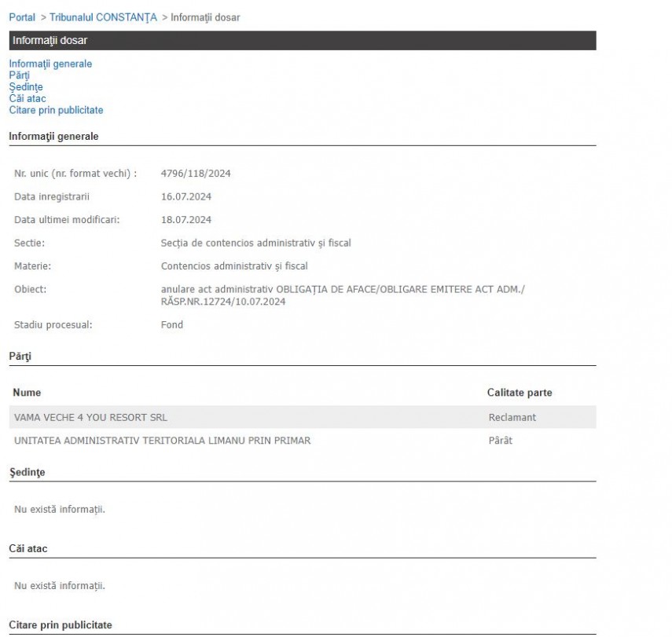
Task: Click Materie value Contencios administrativ și fiscal
Action: (x=234, y=266)
